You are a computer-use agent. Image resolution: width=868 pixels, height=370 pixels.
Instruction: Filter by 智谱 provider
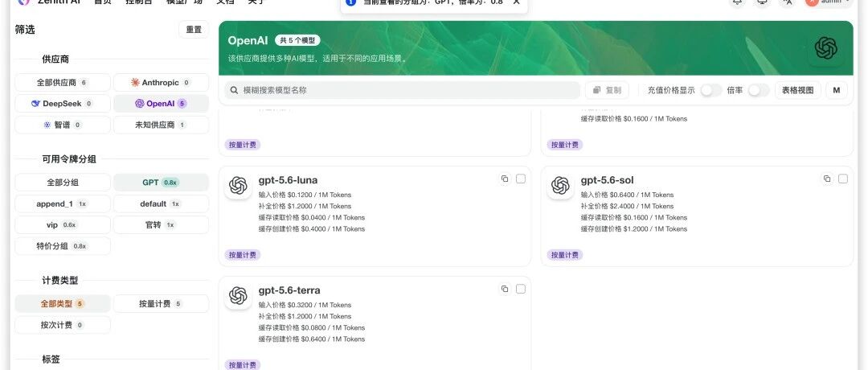click(x=63, y=125)
